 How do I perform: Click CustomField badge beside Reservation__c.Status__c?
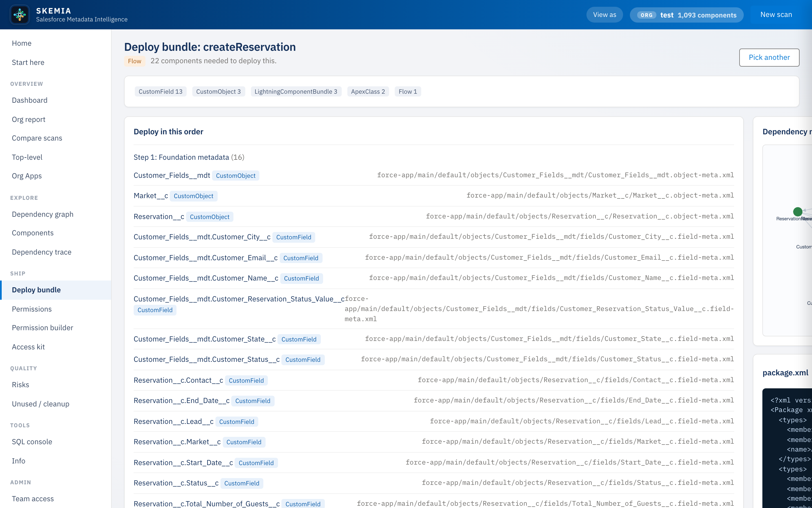[x=242, y=483]
